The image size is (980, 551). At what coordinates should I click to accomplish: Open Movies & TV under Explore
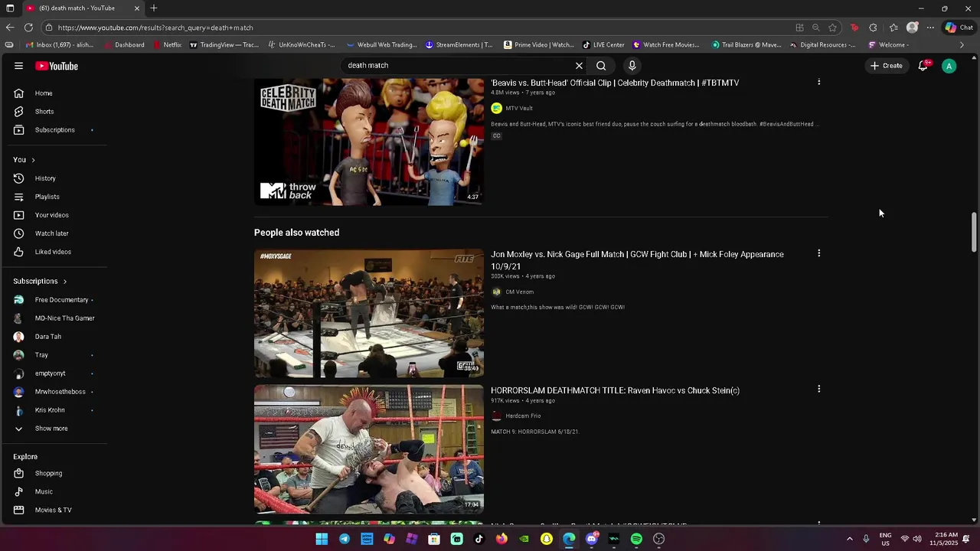(54, 510)
